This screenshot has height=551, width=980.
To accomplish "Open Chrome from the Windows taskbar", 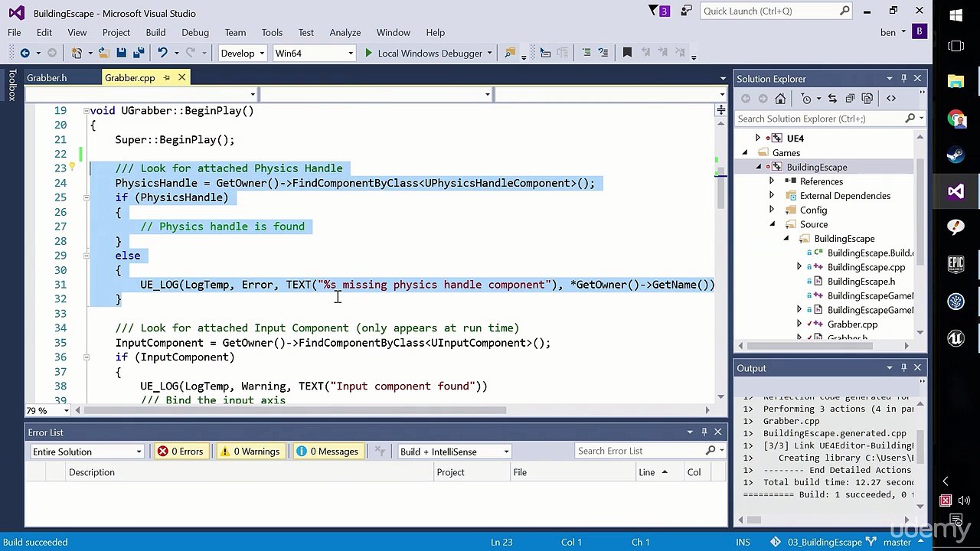I will pos(955,119).
